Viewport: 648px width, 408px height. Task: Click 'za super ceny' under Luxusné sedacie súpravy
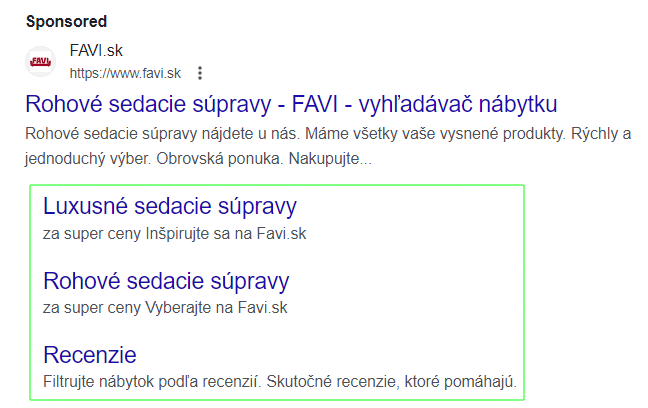[92, 234]
